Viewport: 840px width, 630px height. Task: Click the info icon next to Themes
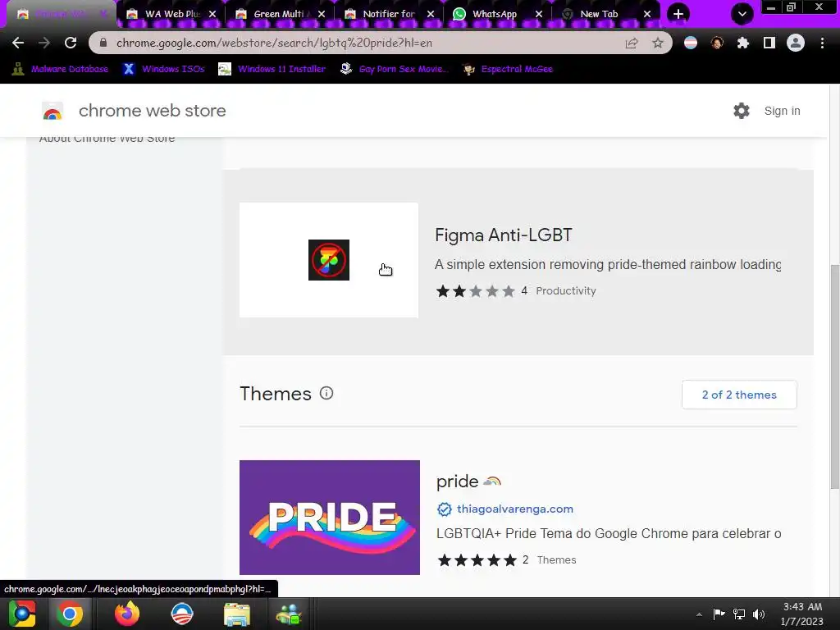pyautogui.click(x=326, y=393)
